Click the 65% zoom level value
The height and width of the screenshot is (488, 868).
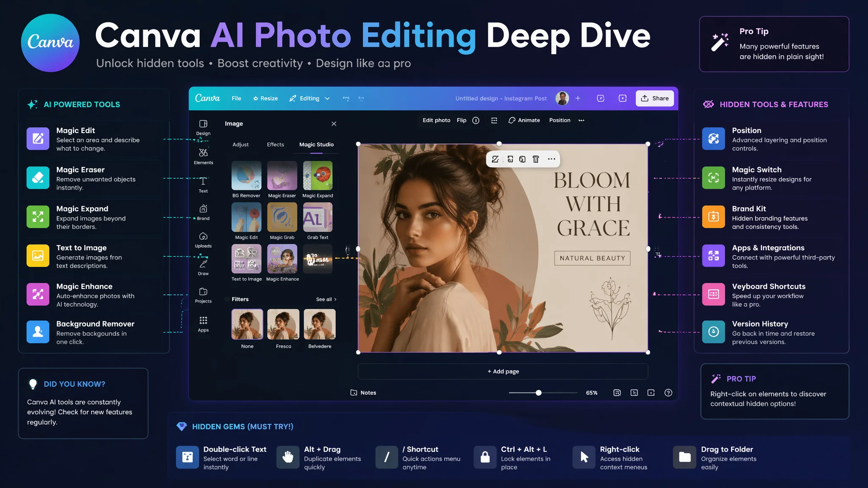(592, 393)
